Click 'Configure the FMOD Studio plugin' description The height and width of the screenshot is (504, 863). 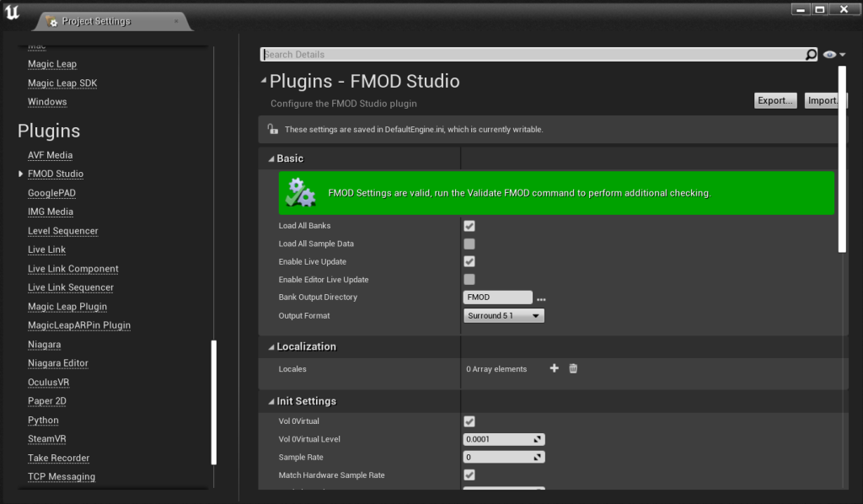[x=344, y=104]
